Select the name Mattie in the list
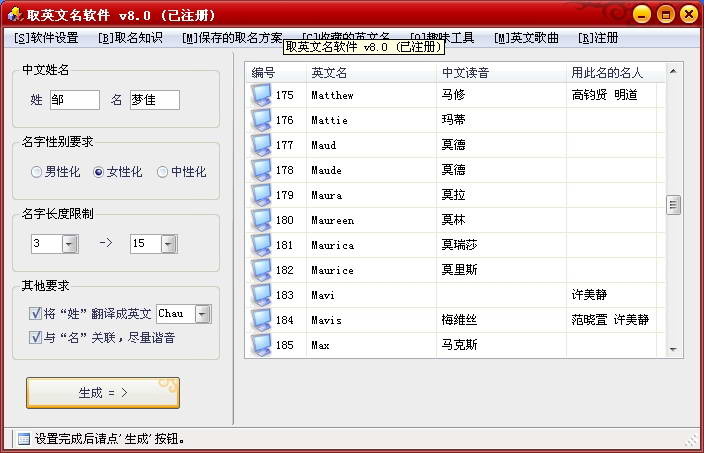 [x=330, y=120]
